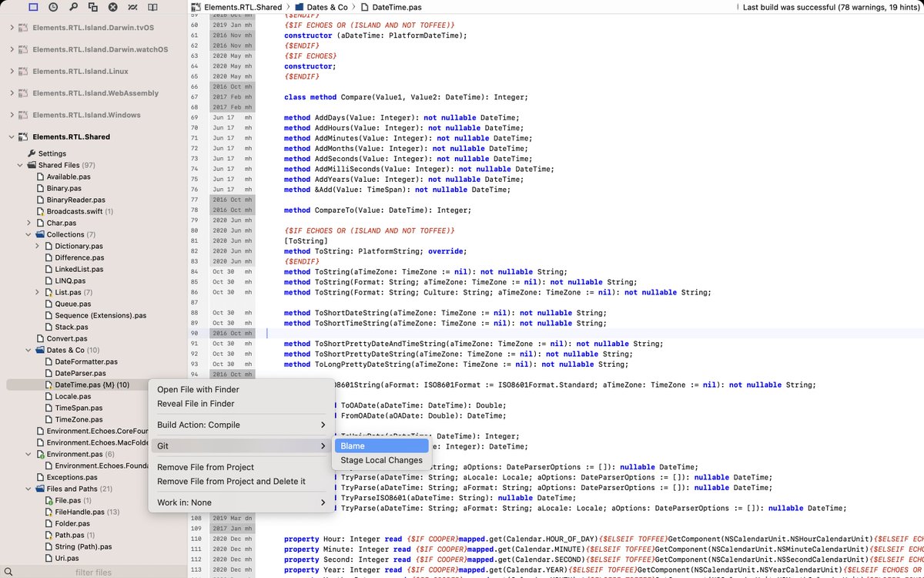Expand the List.pas node
Viewport: 924px width, 578px height.
37,292
